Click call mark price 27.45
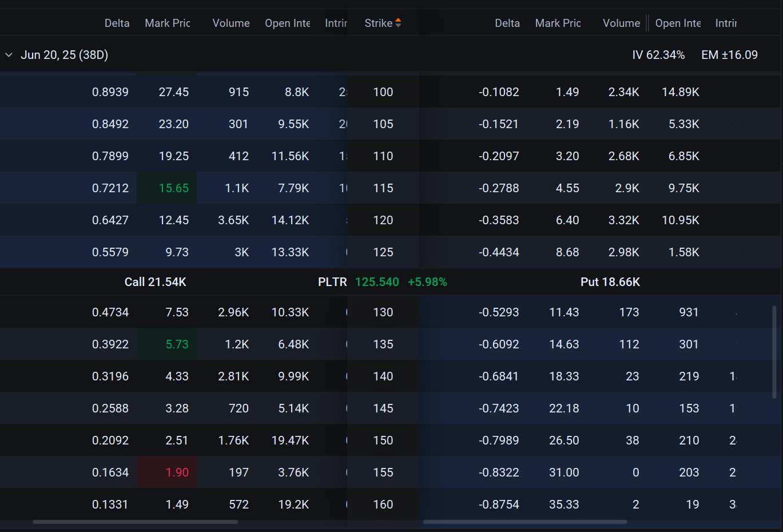 174,92
